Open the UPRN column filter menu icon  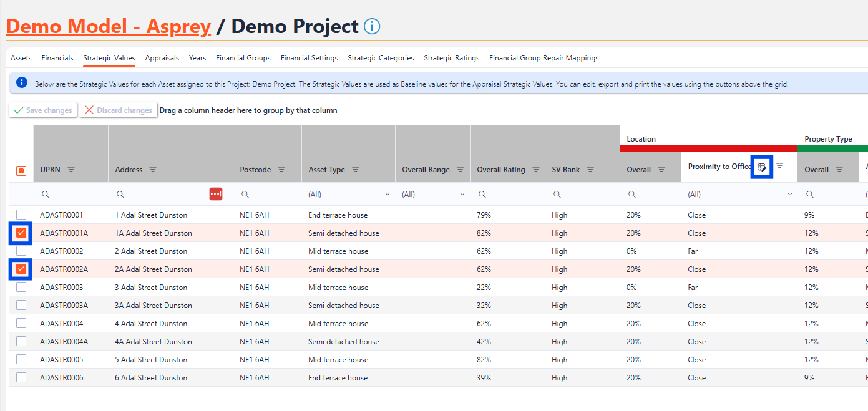(71, 170)
